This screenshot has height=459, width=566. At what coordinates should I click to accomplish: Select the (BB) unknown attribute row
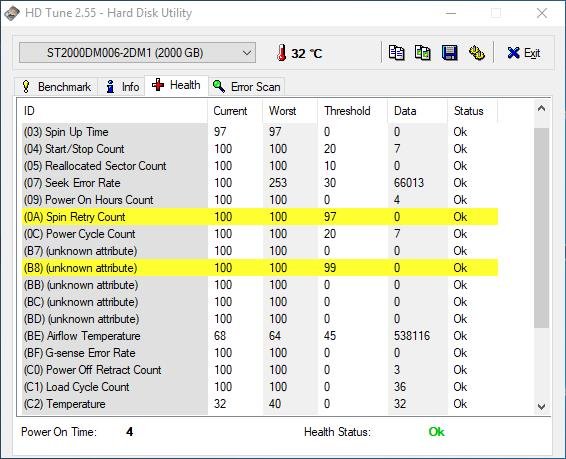(260, 285)
